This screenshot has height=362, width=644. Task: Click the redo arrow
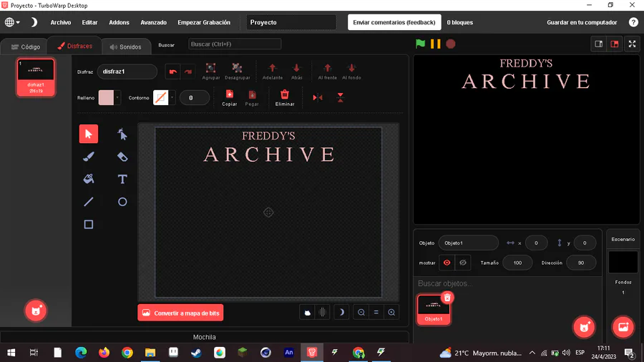(x=188, y=72)
